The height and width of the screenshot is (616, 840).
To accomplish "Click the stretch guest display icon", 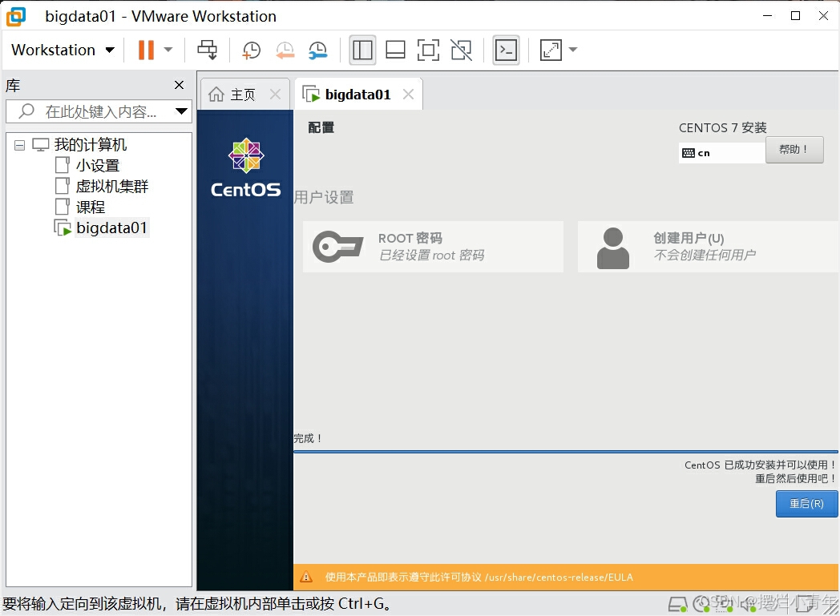I will [x=551, y=50].
